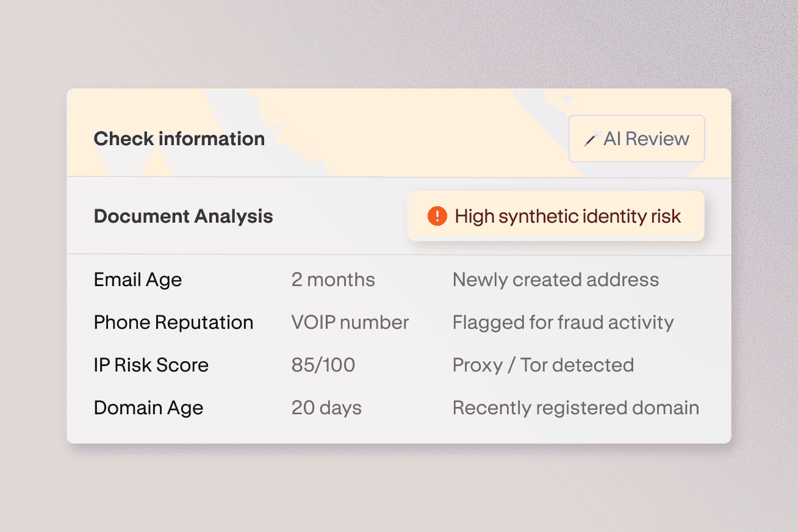Click the Check information title

179,138
